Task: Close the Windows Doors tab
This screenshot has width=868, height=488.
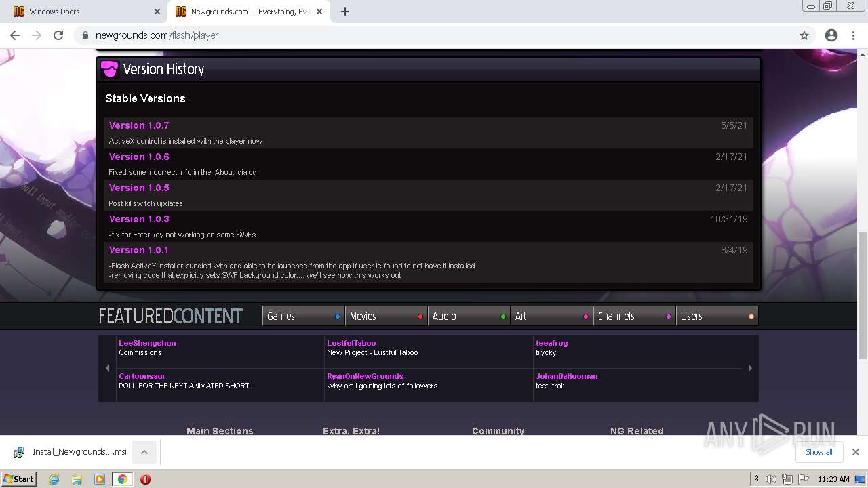Action: (157, 12)
